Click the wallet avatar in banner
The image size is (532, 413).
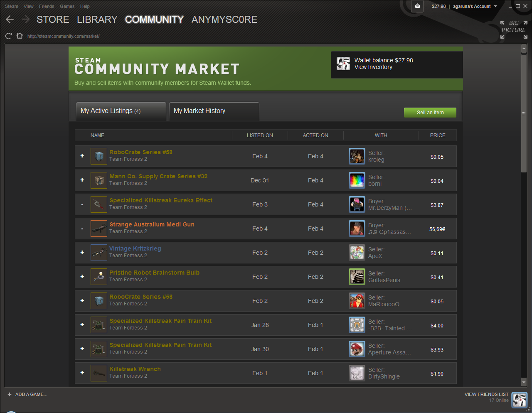click(343, 64)
